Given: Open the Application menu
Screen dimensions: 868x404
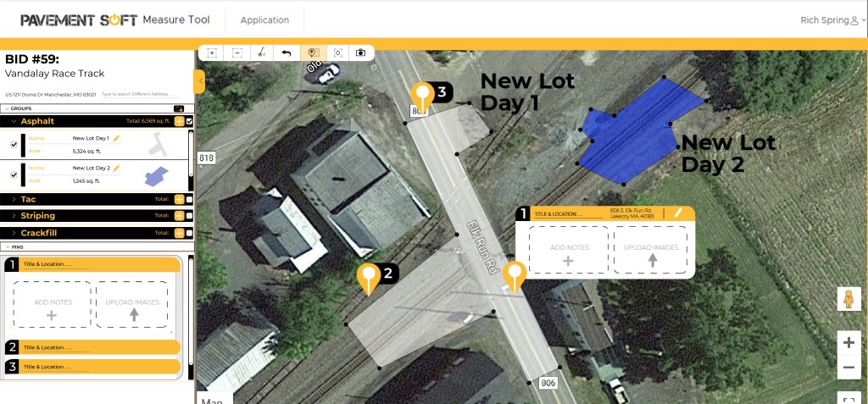Looking at the screenshot, I should pos(264,19).
